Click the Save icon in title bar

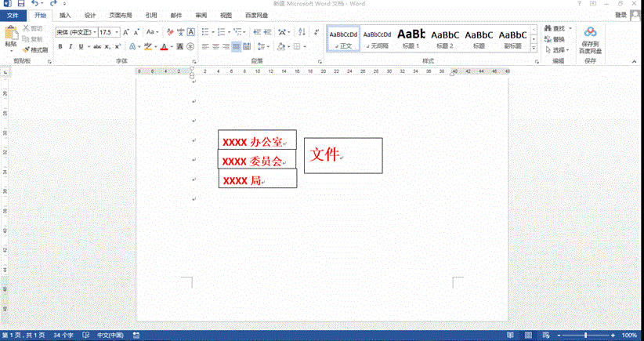(21, 4)
